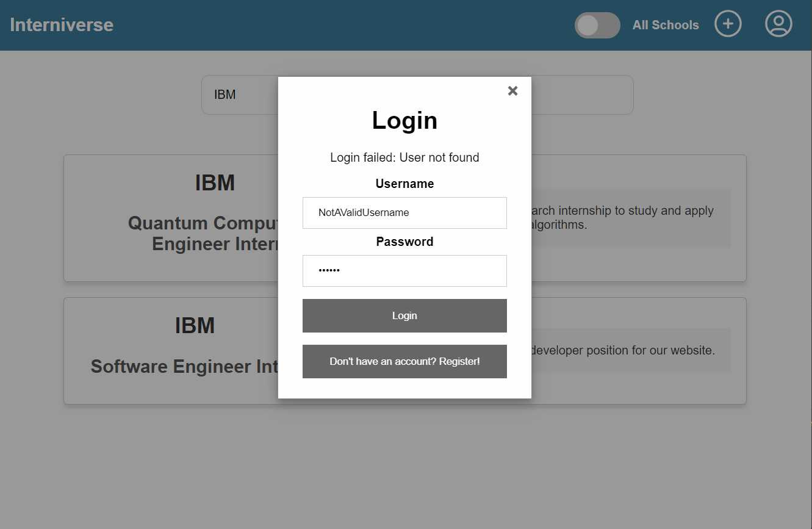Screen dimensions: 812x529
Task: Click the IBM heading of the quantum card
Action: tap(215, 183)
